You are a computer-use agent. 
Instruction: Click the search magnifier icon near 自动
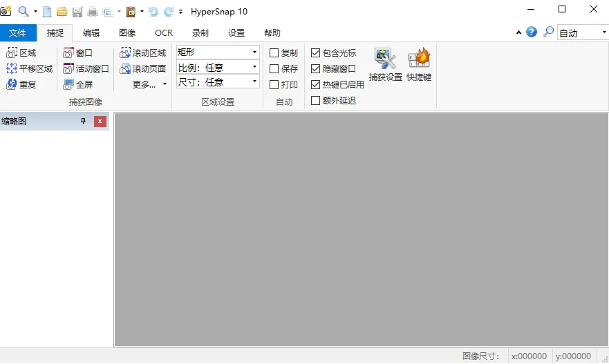[x=548, y=32]
